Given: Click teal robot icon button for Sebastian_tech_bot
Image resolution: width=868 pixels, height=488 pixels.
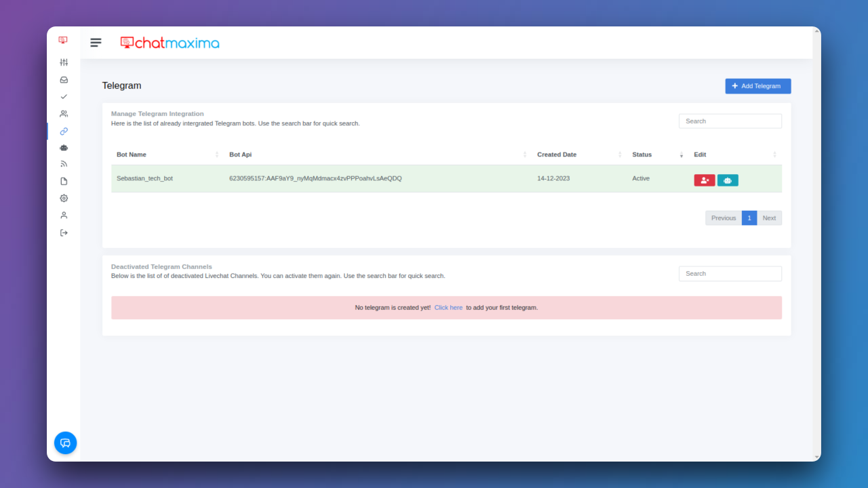Looking at the screenshot, I should pos(728,180).
